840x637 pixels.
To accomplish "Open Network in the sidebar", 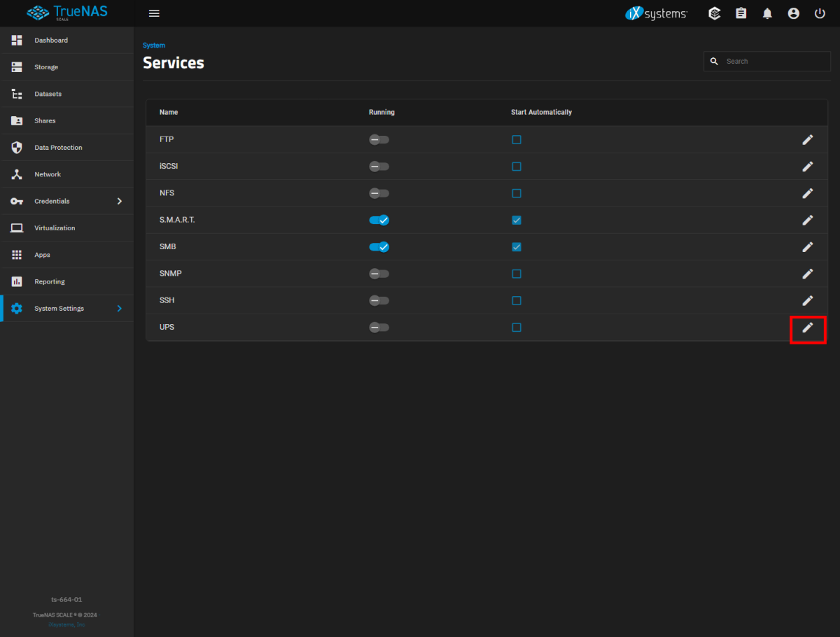I will tap(66, 174).
